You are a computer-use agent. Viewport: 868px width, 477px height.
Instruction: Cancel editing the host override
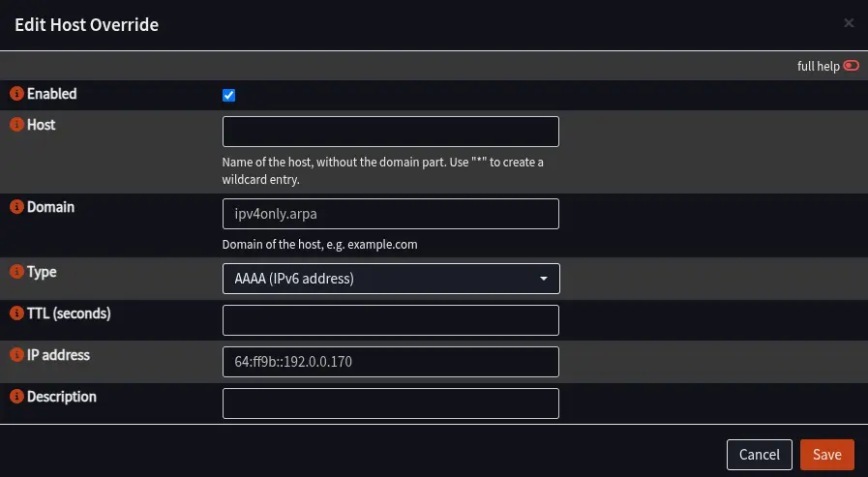coord(759,455)
